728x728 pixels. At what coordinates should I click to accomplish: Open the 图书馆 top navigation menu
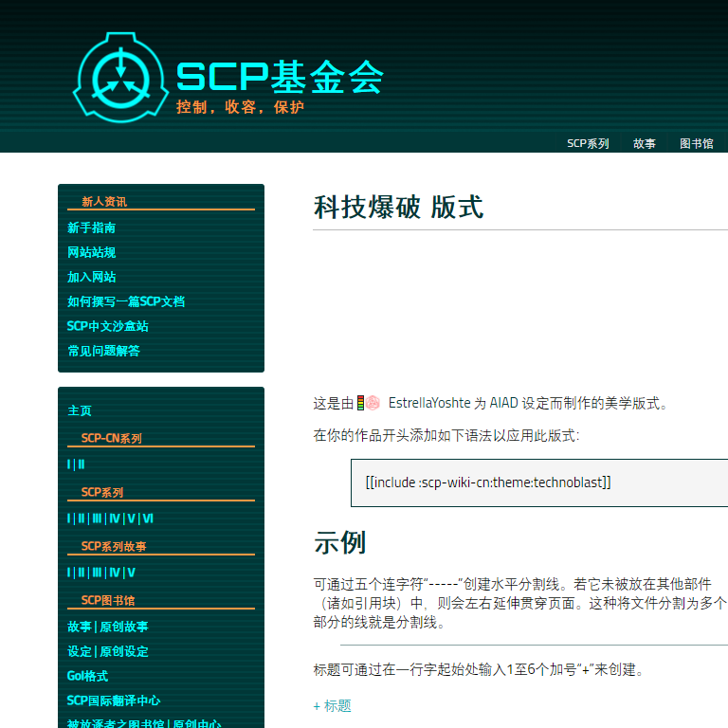696,144
